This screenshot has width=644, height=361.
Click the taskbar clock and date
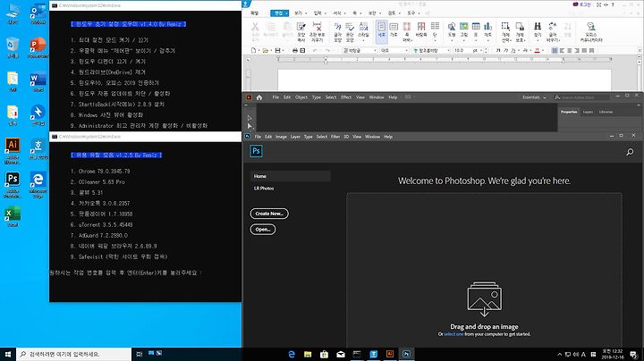[x=613, y=355]
